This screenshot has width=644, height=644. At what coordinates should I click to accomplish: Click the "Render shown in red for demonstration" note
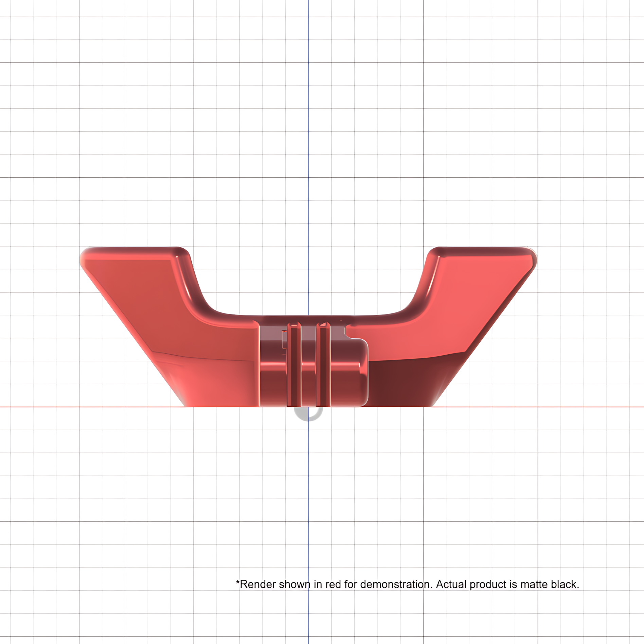coord(407,584)
